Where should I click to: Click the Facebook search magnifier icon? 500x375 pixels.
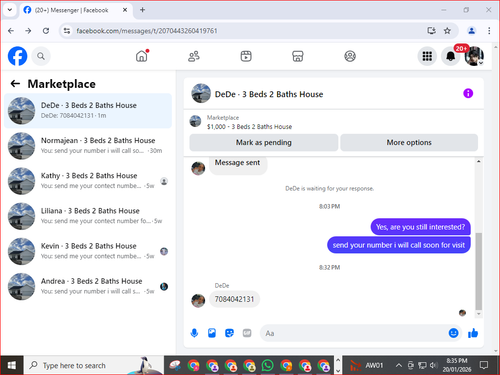tap(41, 56)
